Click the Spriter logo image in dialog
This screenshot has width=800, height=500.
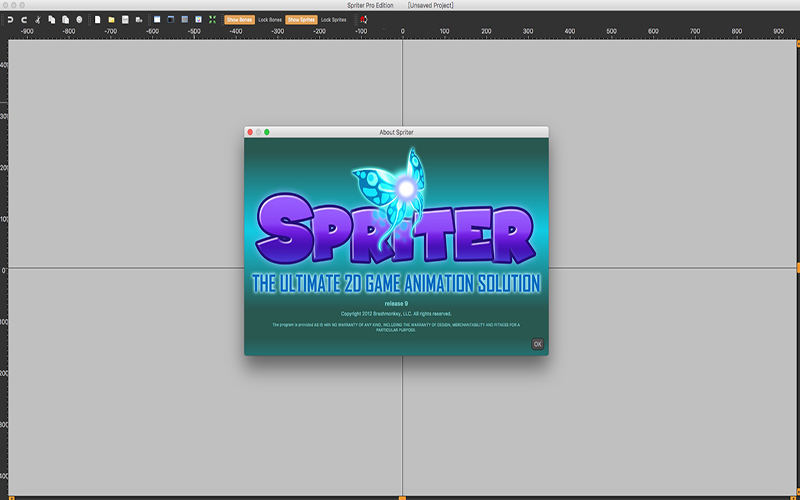[x=396, y=207]
